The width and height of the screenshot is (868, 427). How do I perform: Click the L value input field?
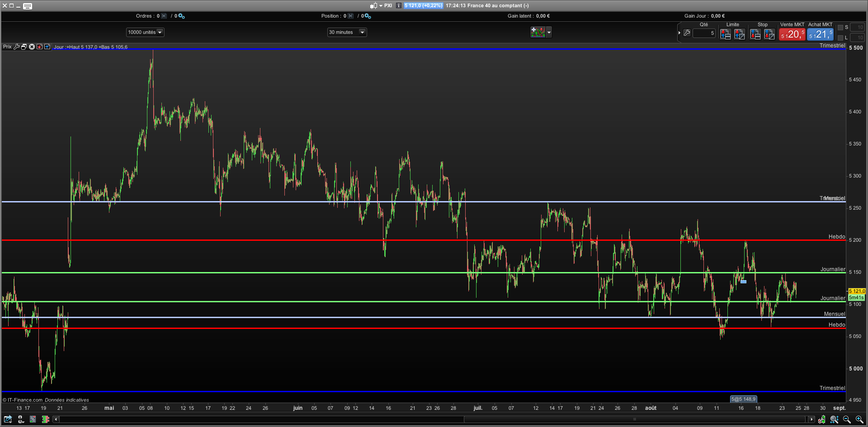click(857, 38)
